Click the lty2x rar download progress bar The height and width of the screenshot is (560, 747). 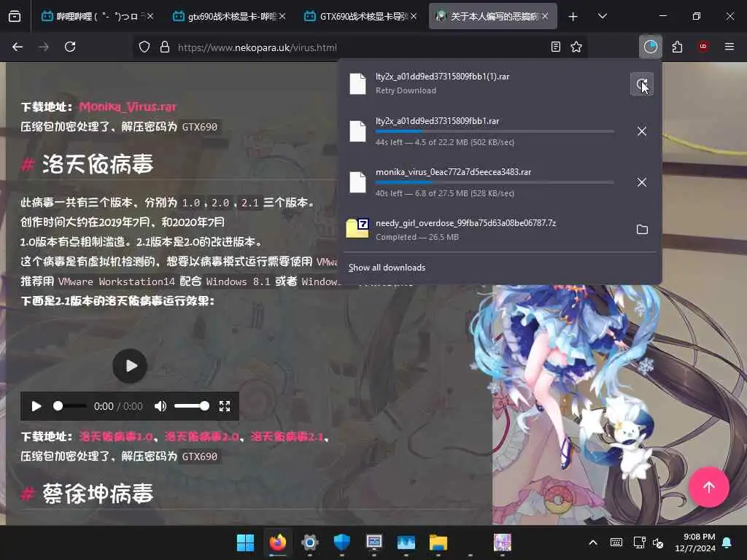(x=495, y=131)
